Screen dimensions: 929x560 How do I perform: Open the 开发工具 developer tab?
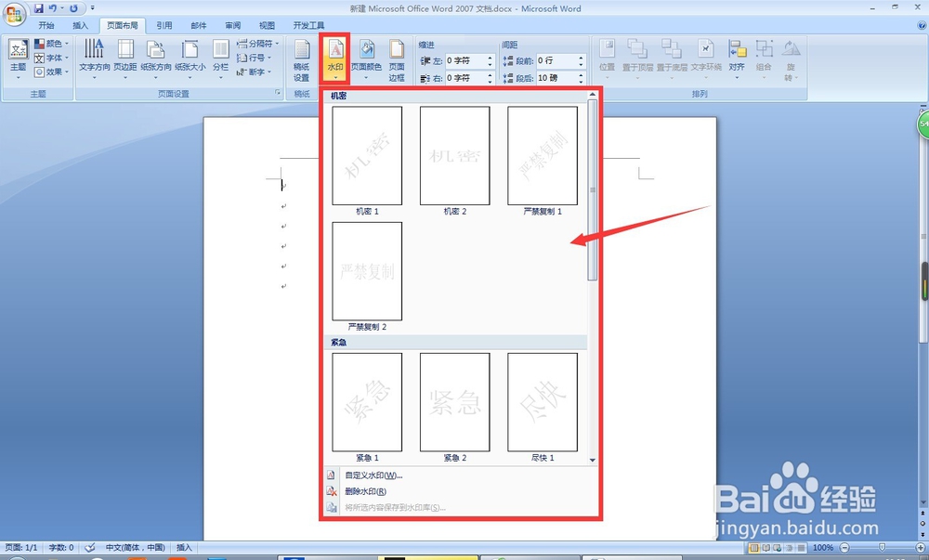pyautogui.click(x=308, y=25)
